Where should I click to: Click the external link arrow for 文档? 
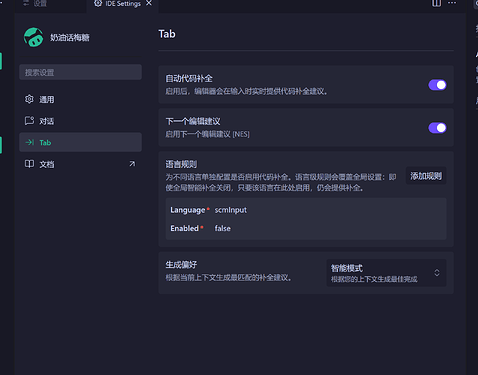[132, 164]
